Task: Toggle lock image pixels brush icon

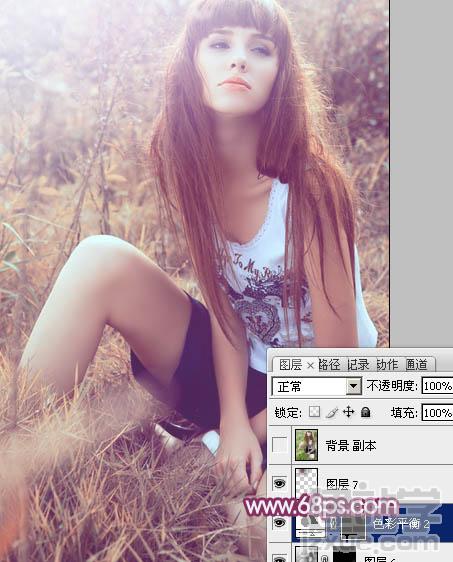Action: pos(332,412)
